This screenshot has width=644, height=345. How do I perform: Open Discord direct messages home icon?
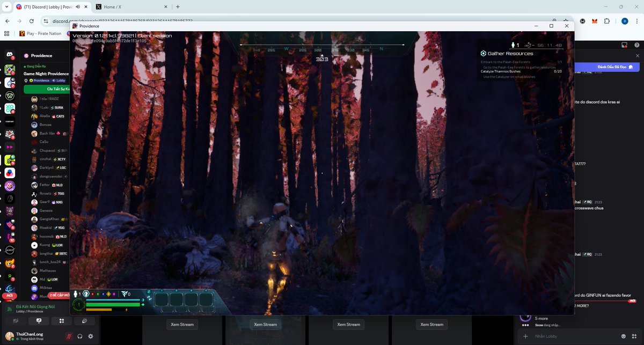[10, 56]
